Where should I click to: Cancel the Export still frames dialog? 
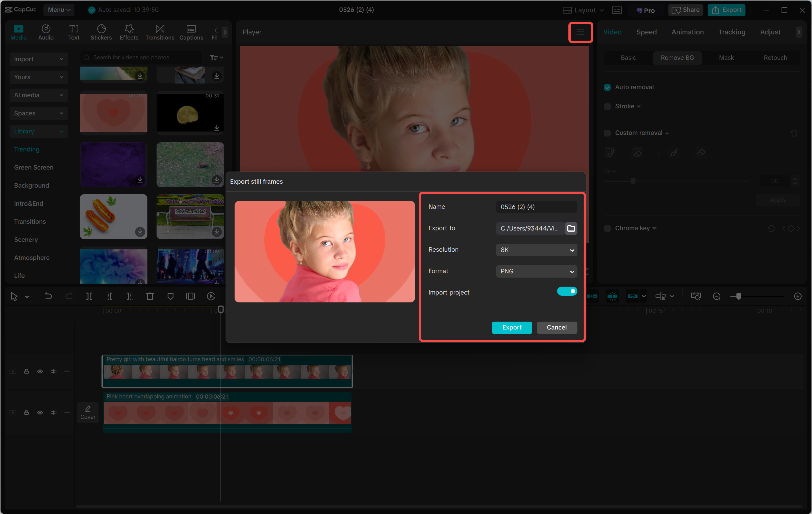pos(556,327)
